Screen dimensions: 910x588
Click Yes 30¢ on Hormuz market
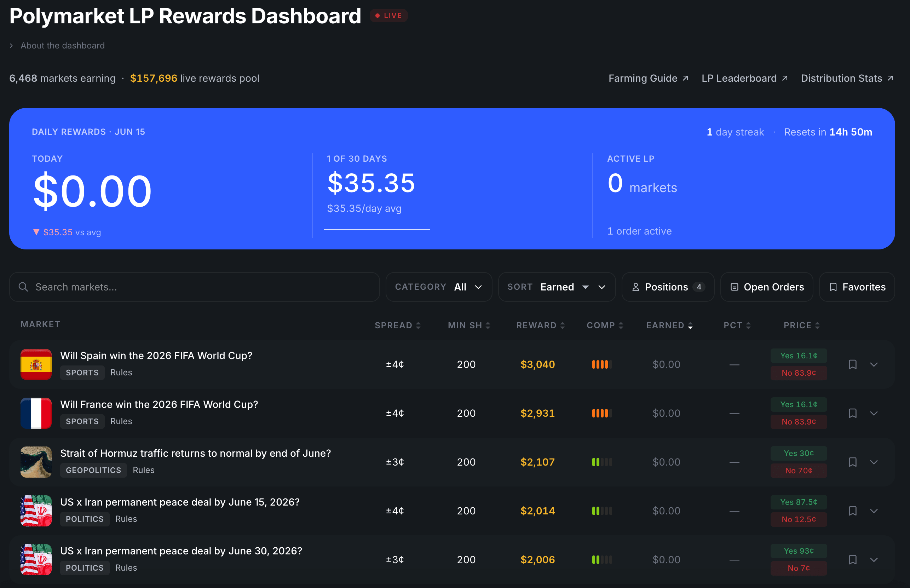coord(799,453)
